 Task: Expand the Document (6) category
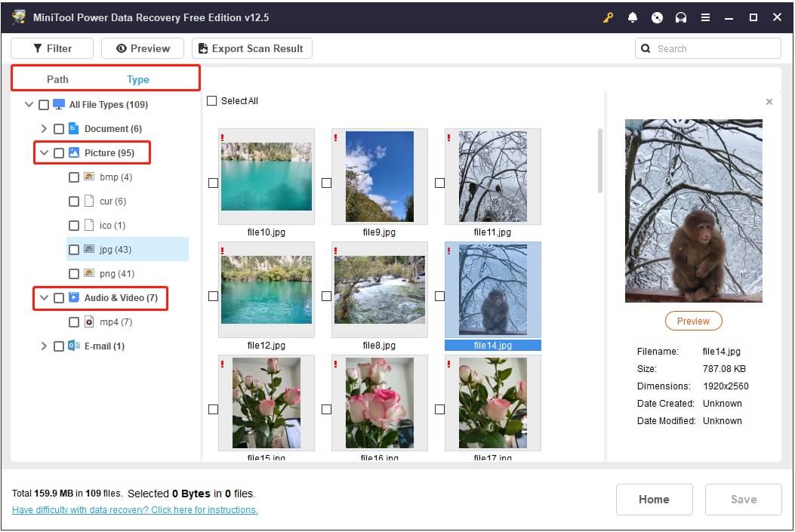point(44,128)
